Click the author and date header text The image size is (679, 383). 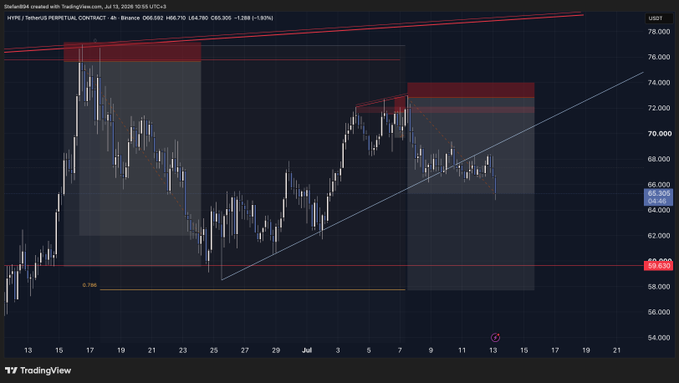(x=85, y=6)
